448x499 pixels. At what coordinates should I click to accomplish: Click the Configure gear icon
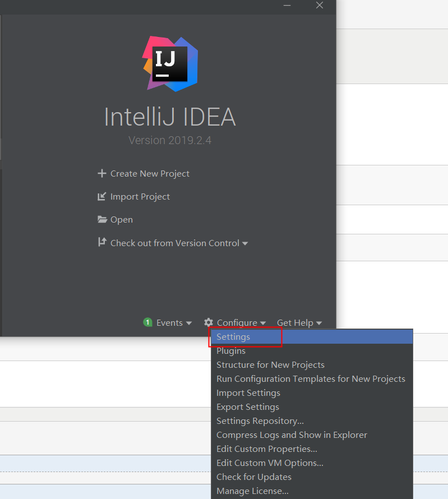(209, 322)
